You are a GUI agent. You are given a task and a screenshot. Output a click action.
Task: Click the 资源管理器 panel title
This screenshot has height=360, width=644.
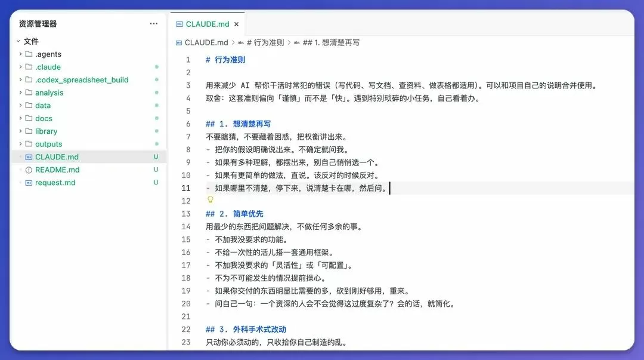tap(38, 24)
